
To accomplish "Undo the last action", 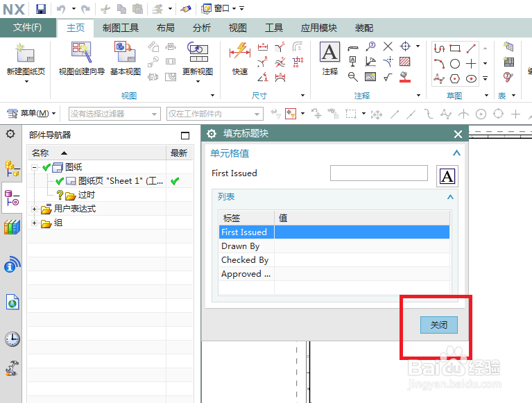I will pos(61,8).
